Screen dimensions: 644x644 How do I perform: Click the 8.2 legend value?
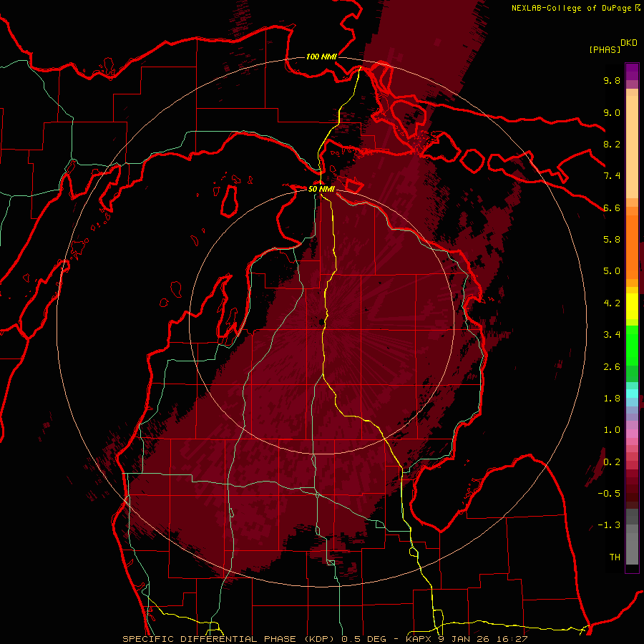612,144
